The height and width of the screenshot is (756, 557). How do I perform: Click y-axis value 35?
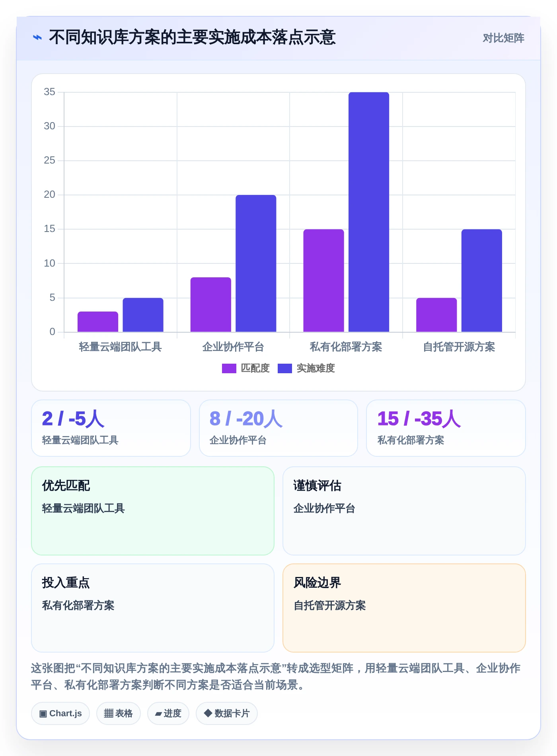click(x=50, y=92)
